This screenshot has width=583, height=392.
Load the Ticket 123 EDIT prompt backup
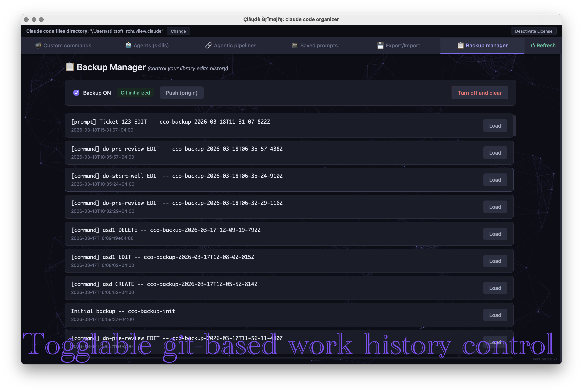click(x=495, y=126)
